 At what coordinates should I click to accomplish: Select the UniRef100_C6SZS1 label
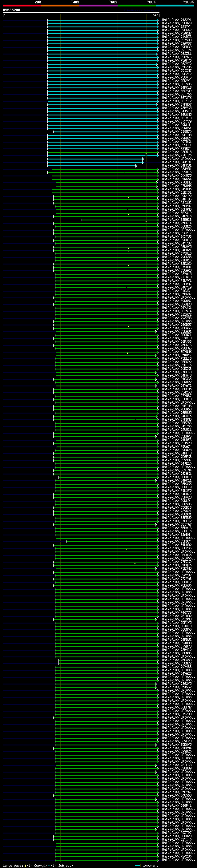[176, 54]
